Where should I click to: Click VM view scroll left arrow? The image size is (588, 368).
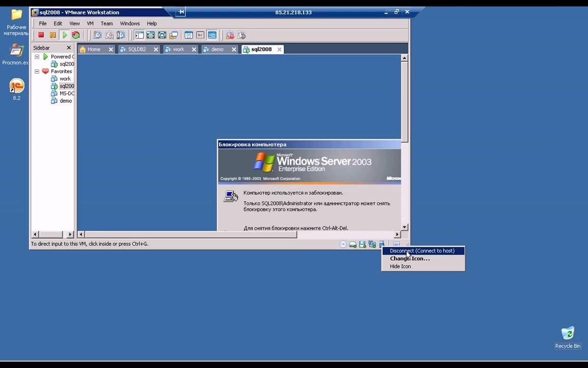tap(81, 234)
